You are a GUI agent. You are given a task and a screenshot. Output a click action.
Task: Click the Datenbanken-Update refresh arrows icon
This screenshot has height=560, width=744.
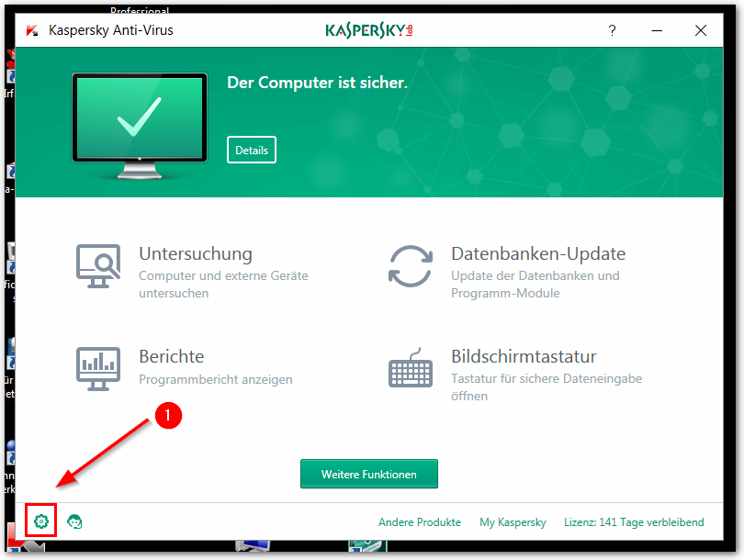pos(411,266)
